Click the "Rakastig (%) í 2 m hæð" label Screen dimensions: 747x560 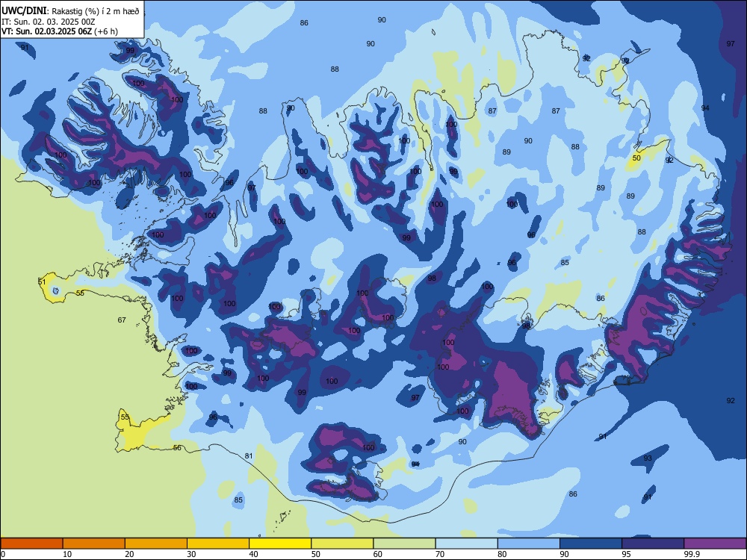(96, 11)
